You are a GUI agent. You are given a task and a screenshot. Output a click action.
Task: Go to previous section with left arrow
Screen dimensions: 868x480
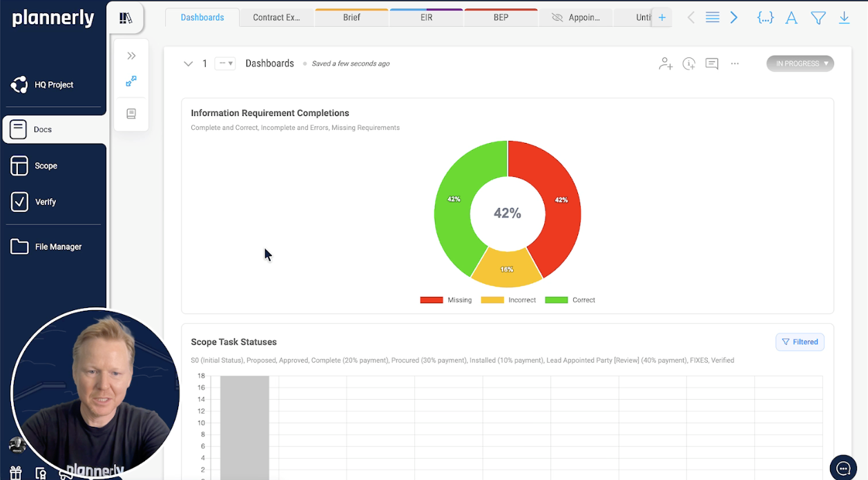pos(691,18)
